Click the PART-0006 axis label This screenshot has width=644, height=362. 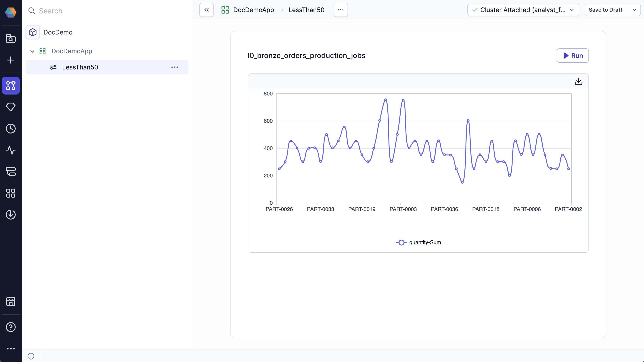(527, 209)
